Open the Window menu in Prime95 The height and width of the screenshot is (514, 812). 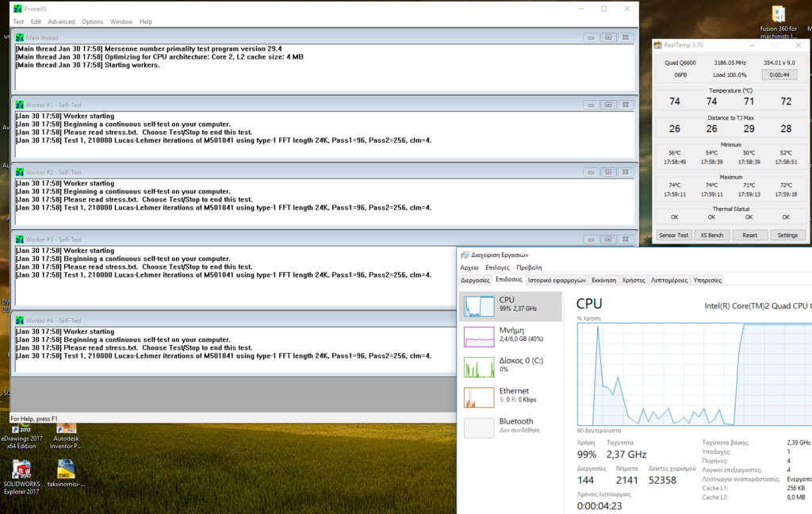click(x=121, y=21)
